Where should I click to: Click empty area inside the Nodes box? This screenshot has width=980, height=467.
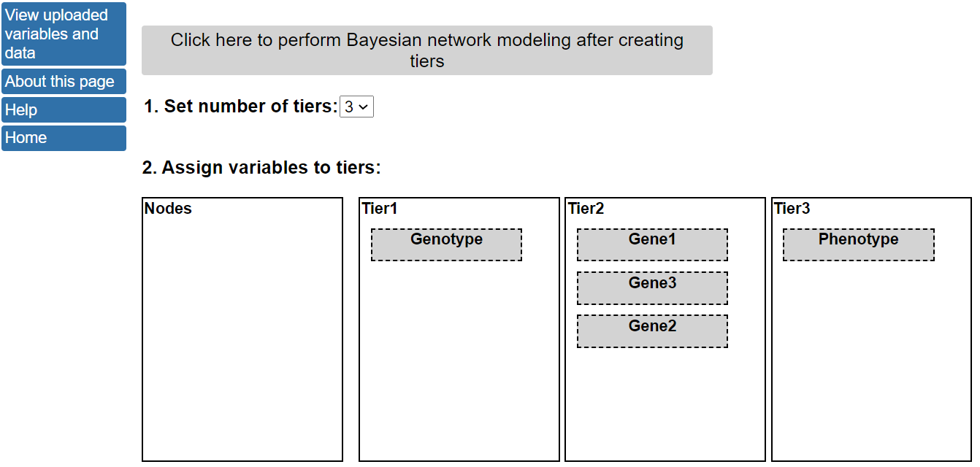pos(242,336)
